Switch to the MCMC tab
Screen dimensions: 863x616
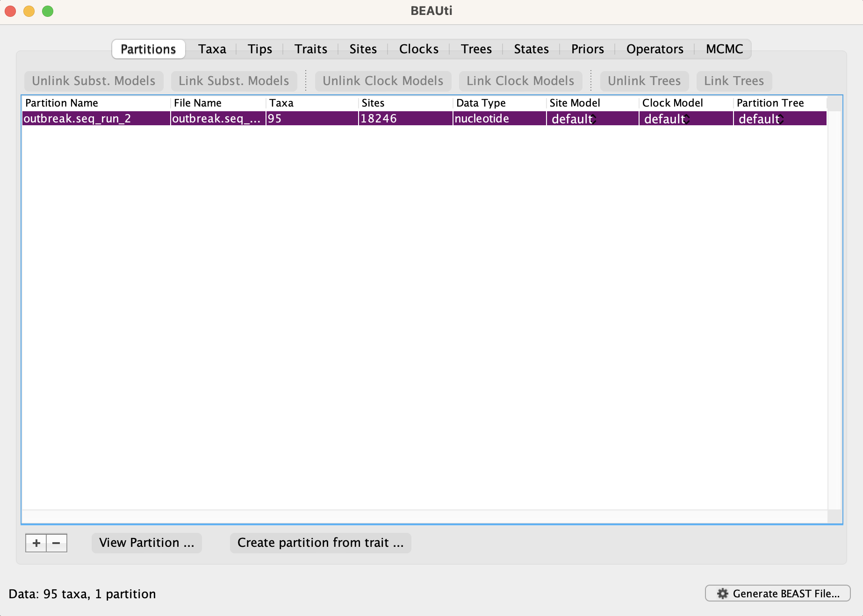coord(725,49)
